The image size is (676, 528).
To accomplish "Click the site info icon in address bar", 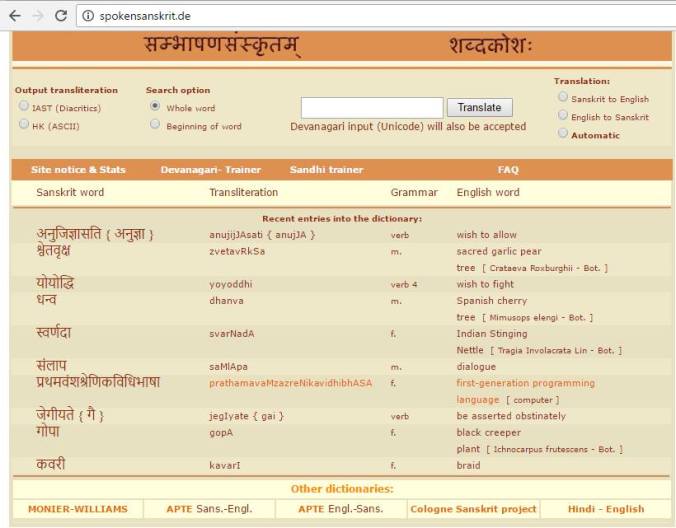I will (x=87, y=16).
